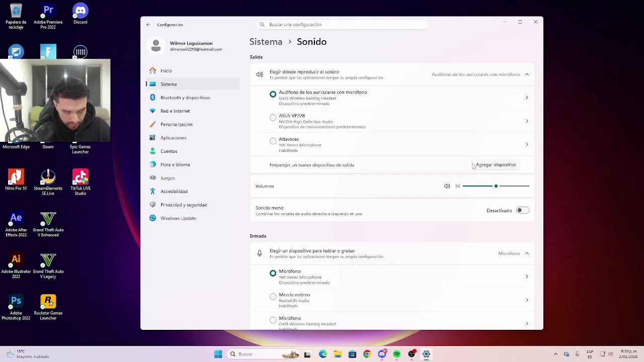
Task: Toggle the Sonido mono switch
Action: 523,210
